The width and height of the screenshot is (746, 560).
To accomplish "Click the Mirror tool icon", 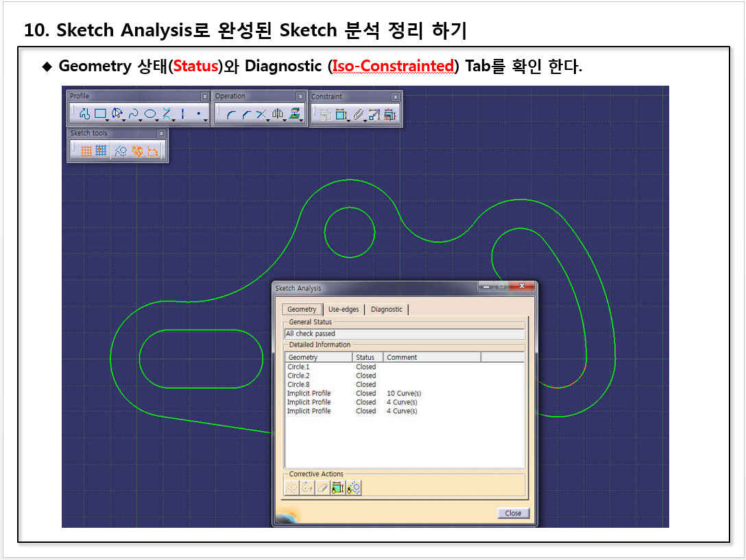I will 278,114.
